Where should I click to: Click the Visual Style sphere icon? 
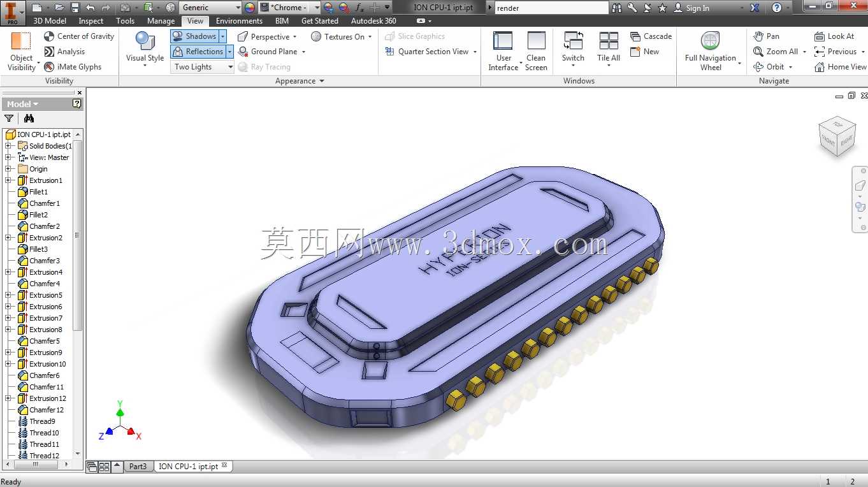tap(145, 41)
